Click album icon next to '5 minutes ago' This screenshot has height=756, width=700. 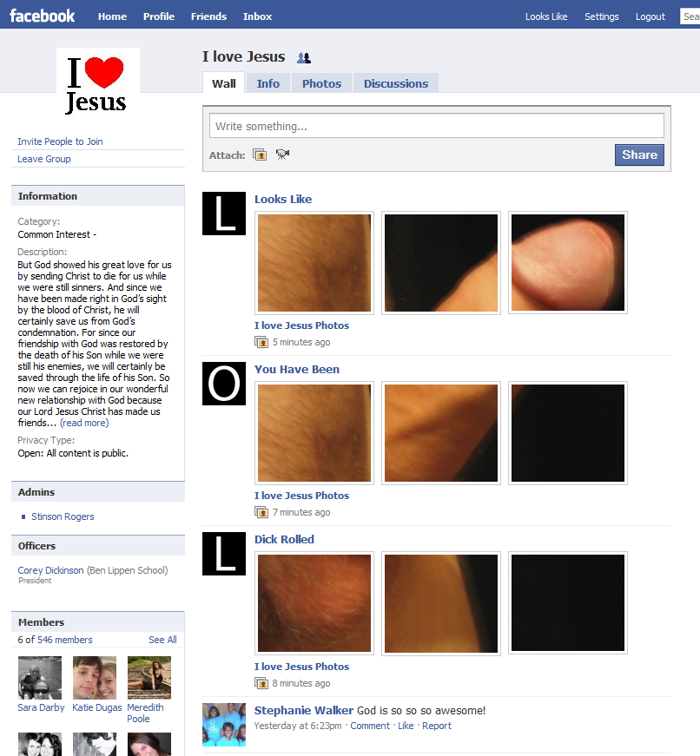(261, 342)
